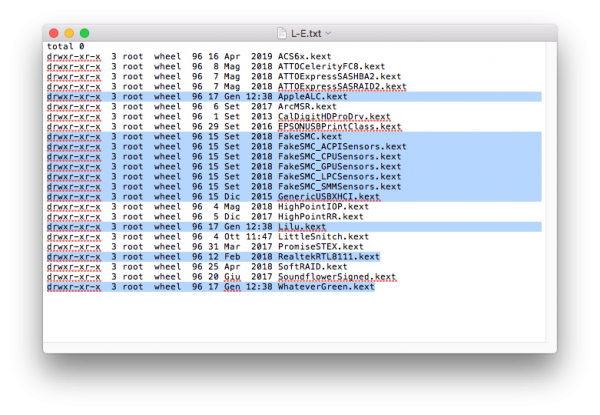Click the L-E.txt document proxy icon
Viewport: 600px width, 415px height.
(282, 34)
